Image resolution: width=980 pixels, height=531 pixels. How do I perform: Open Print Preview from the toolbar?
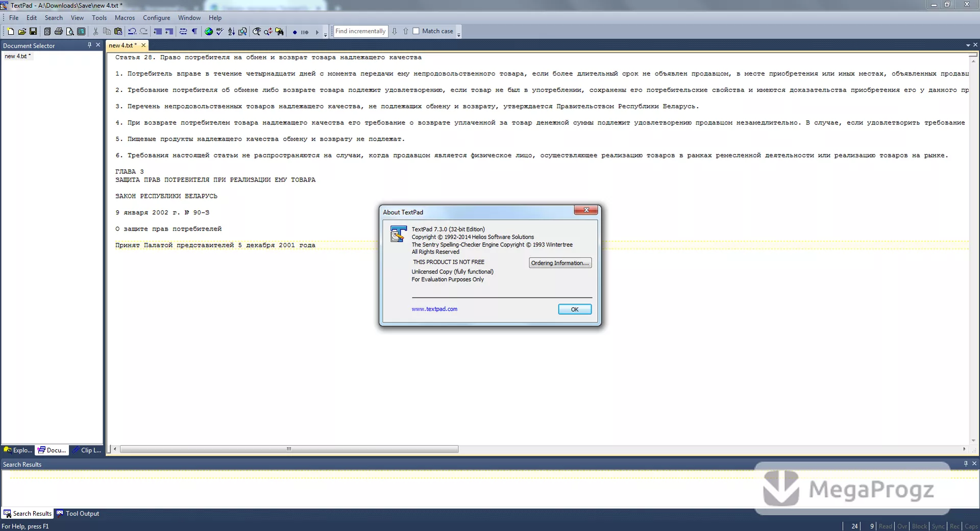(70, 32)
